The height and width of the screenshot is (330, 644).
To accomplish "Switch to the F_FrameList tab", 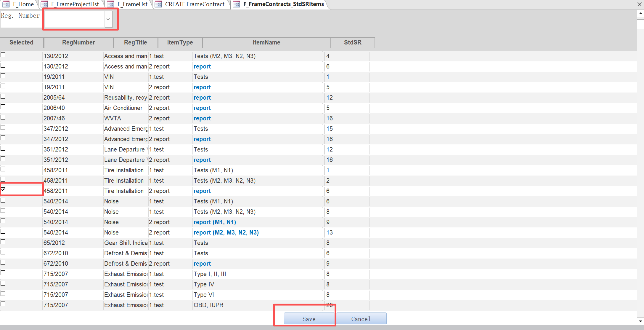I will [x=132, y=4].
